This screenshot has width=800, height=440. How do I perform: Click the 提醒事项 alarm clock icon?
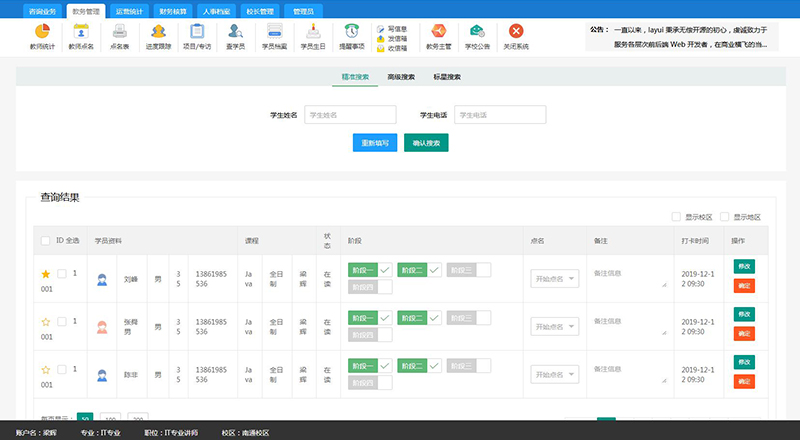pos(351,32)
